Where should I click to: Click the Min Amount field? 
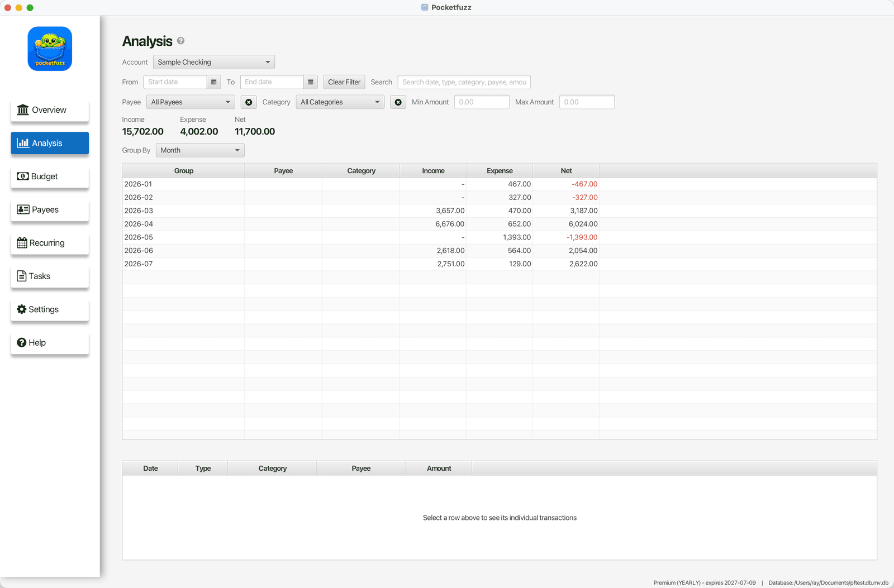point(482,102)
